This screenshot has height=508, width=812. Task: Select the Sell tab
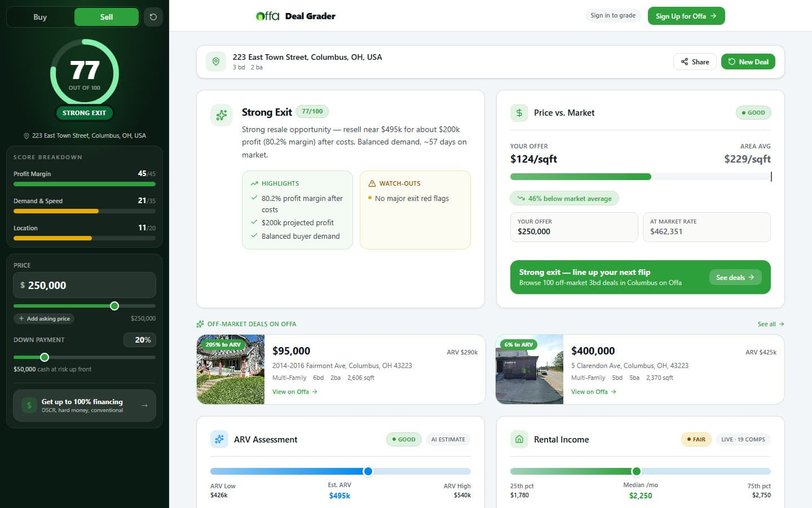point(107,17)
